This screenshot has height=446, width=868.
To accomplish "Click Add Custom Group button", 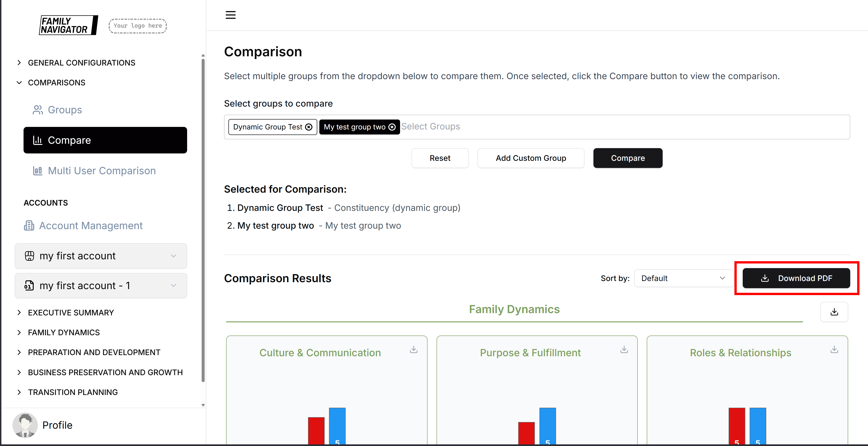I will [530, 158].
